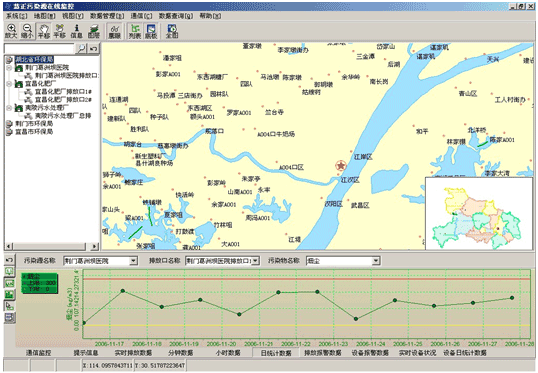538x373 pixels.
Task: Click the 东西湖区 label on map
Action: pyautogui.click(x=200, y=108)
